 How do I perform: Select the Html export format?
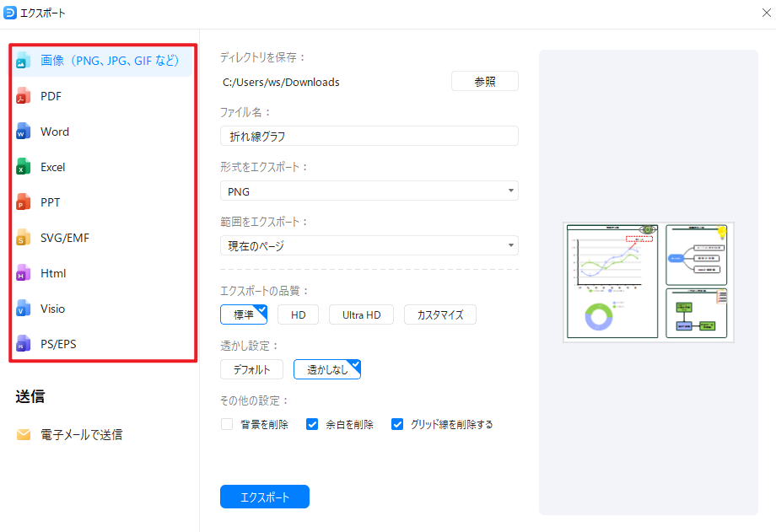pyautogui.click(x=51, y=272)
